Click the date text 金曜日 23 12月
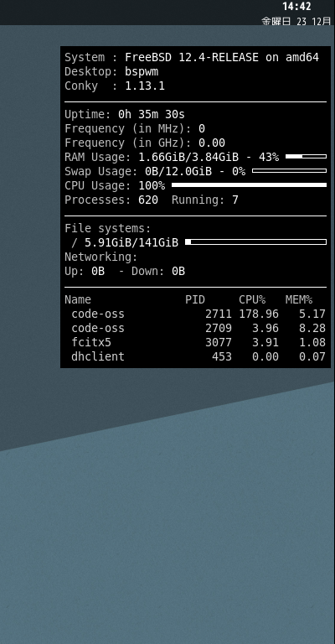 coord(296,21)
